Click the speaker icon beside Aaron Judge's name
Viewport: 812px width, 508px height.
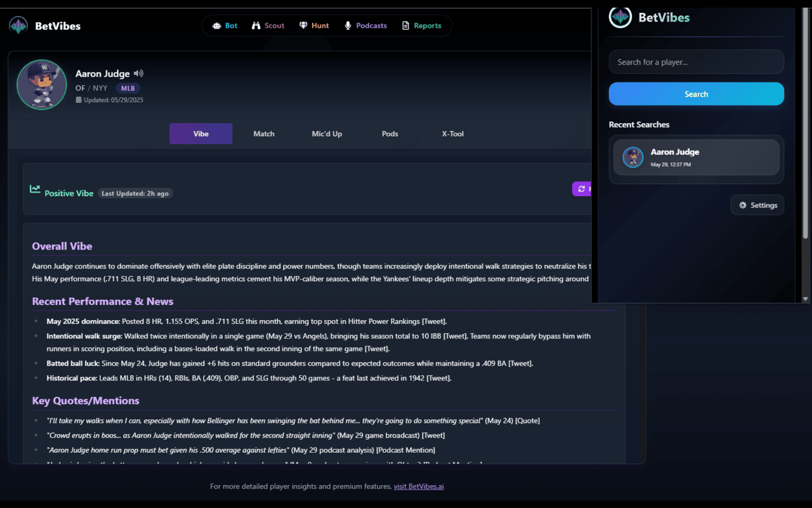139,74
